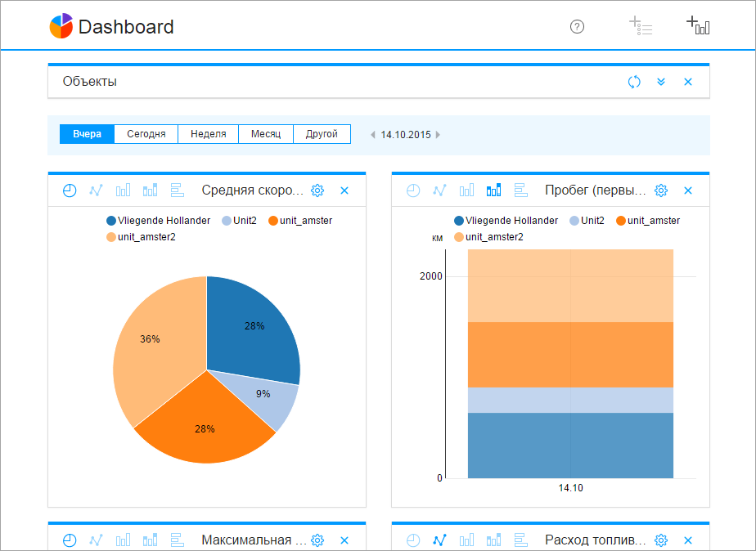Switch Максимальная widget to stacked bar chart

coord(150,540)
